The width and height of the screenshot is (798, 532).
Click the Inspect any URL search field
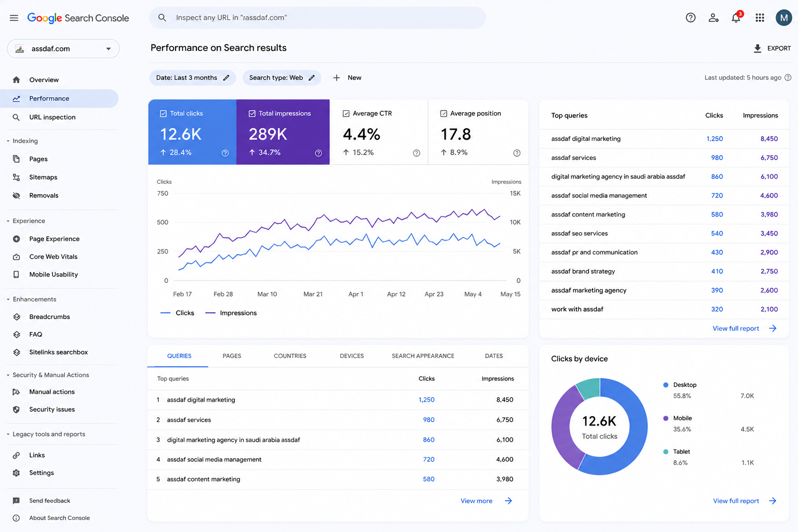click(x=317, y=18)
